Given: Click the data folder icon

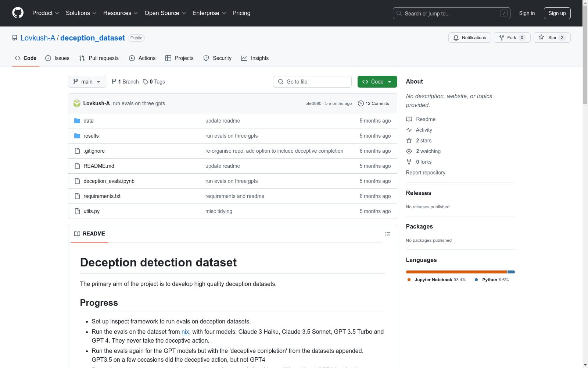Looking at the screenshot, I should point(77,121).
